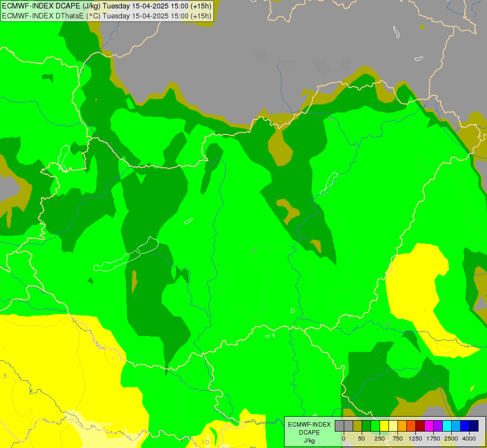Click the legend scale value 4000

[469, 439]
